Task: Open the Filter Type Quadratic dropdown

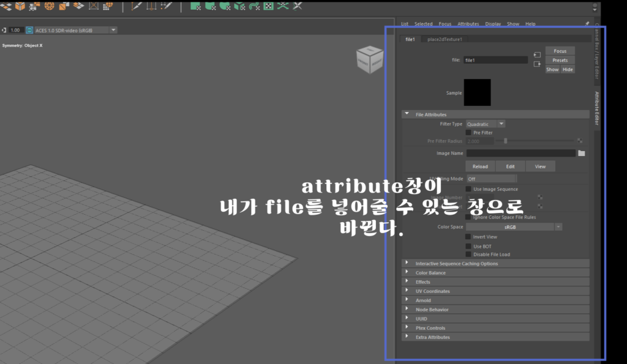Action: click(486, 124)
